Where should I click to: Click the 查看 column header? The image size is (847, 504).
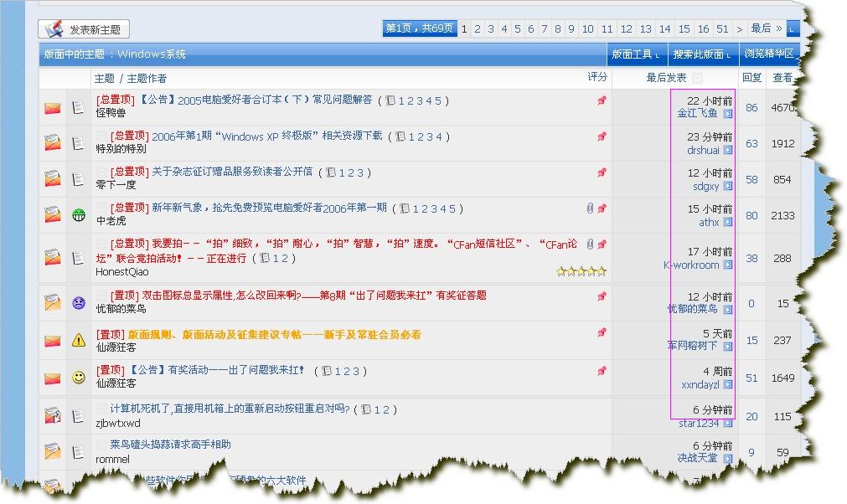point(782,78)
